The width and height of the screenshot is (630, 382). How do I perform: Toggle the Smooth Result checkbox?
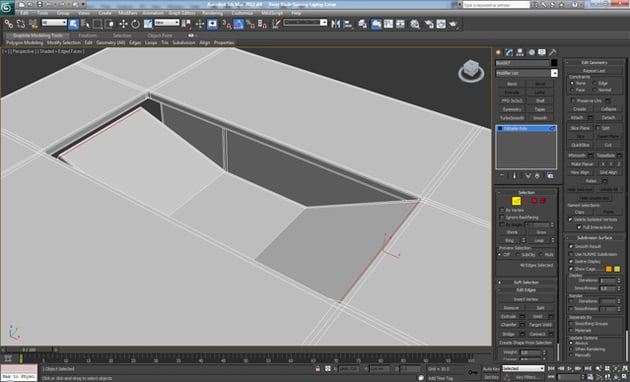pos(571,246)
